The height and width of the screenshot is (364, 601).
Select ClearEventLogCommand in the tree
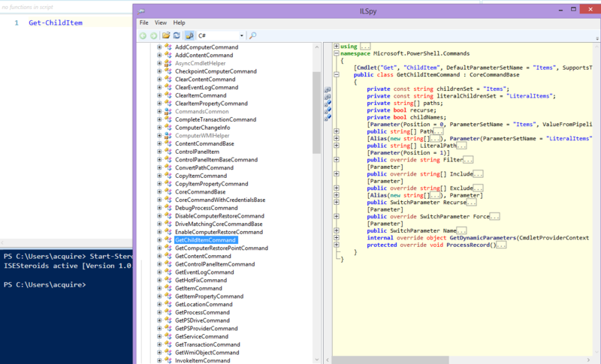(x=207, y=87)
